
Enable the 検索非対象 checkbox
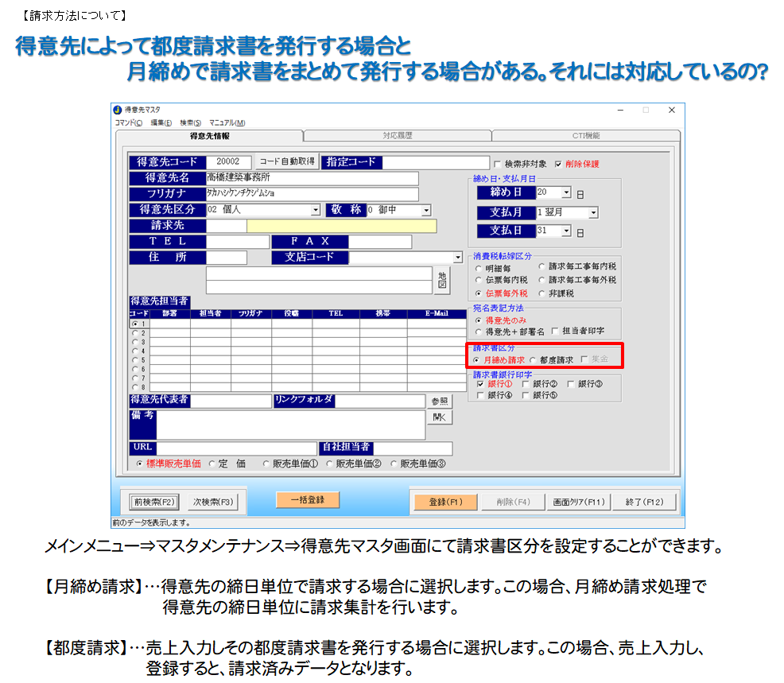(497, 164)
